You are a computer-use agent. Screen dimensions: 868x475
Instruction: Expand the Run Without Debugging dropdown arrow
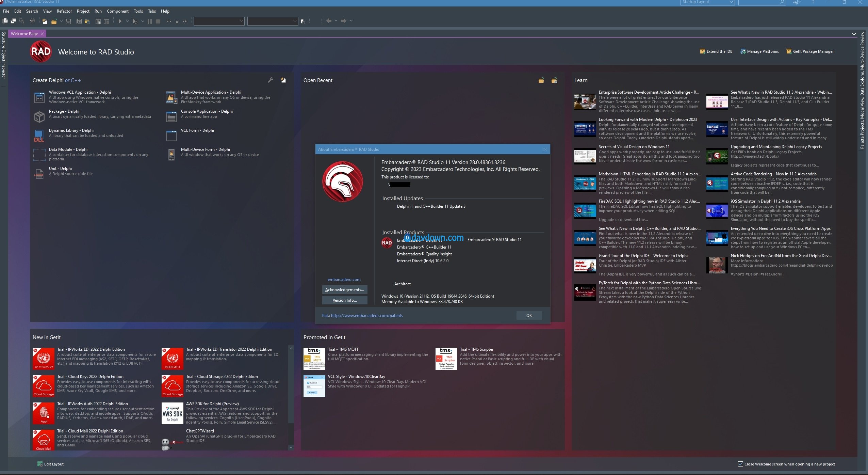pos(127,21)
